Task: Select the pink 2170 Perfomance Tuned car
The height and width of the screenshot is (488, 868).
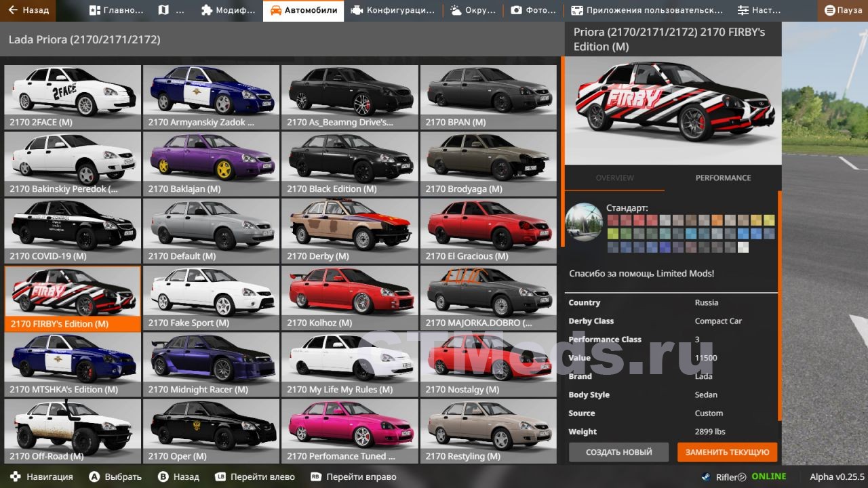Action: click(x=350, y=431)
